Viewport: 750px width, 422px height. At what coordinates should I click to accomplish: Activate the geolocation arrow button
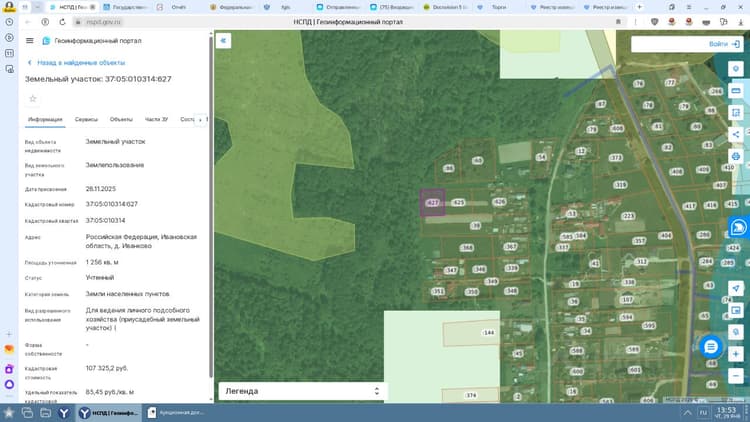pyautogui.click(x=736, y=288)
